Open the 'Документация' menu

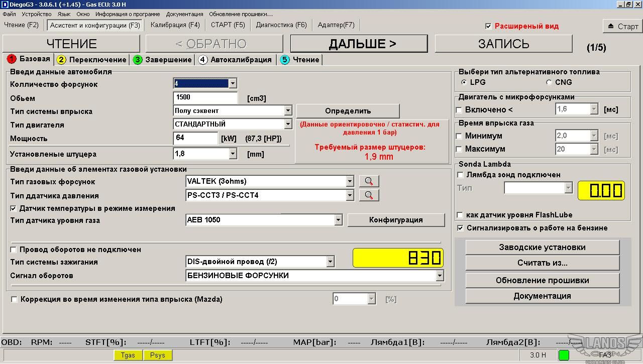[x=184, y=14]
